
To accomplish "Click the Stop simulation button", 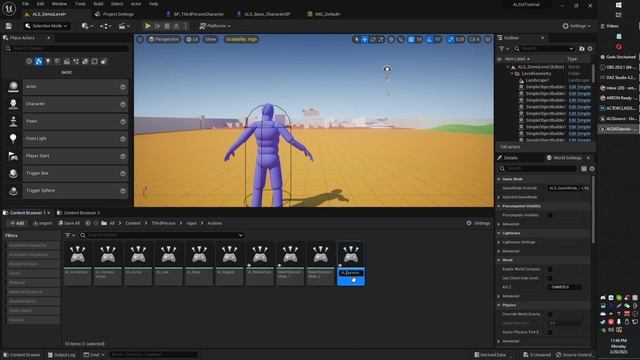I will tap(167, 26).
